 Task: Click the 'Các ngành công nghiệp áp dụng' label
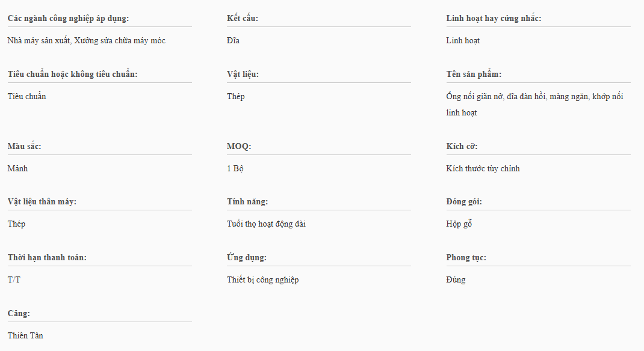(x=68, y=19)
